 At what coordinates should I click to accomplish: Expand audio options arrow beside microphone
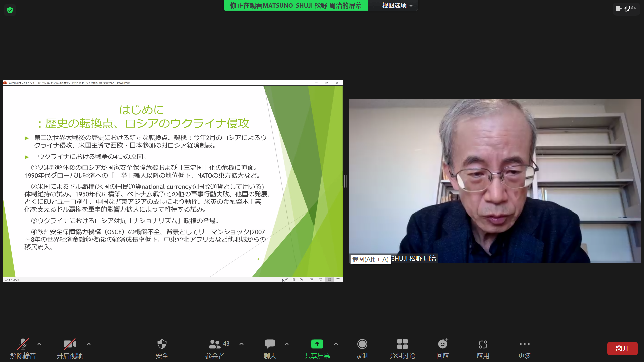click(39, 344)
